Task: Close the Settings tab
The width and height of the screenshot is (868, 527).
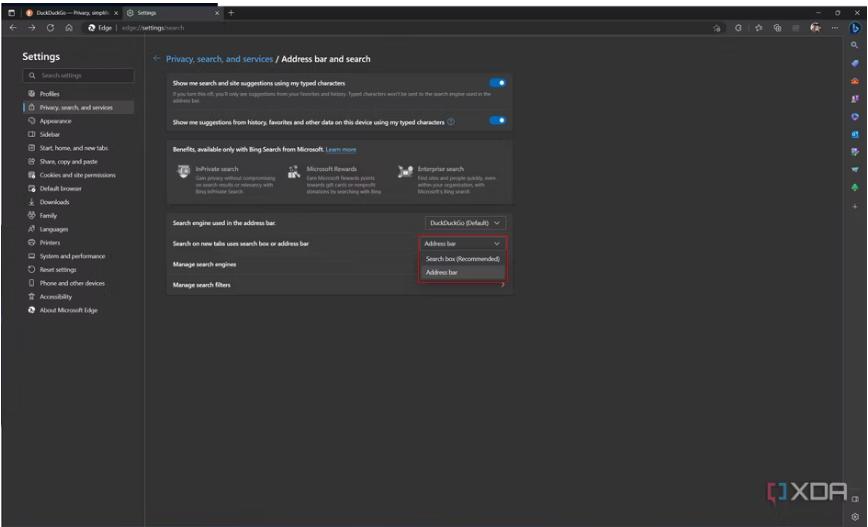Action: [217, 13]
